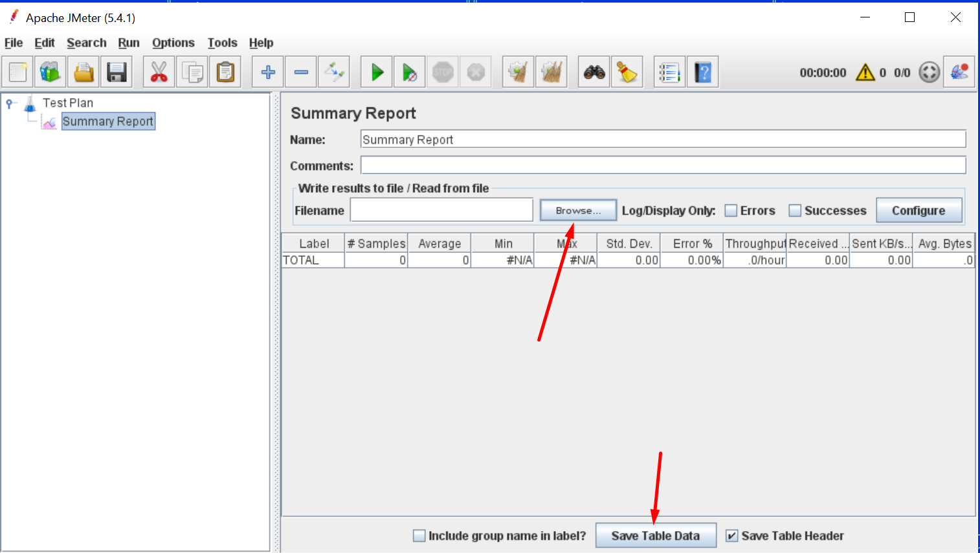Viewport: 980px width, 553px height.
Task: Open search using the binoculars icon
Action: coord(594,72)
